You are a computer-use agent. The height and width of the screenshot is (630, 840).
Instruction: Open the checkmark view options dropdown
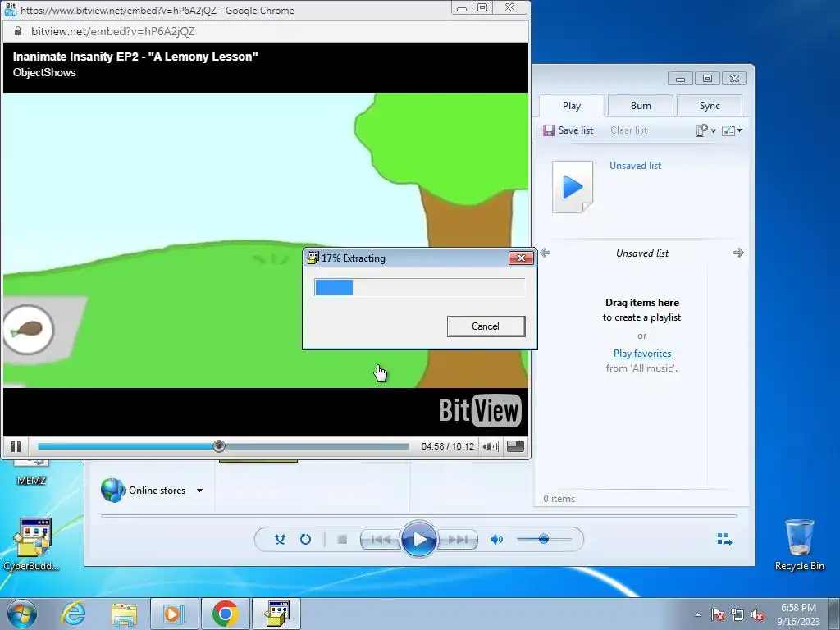click(x=732, y=130)
